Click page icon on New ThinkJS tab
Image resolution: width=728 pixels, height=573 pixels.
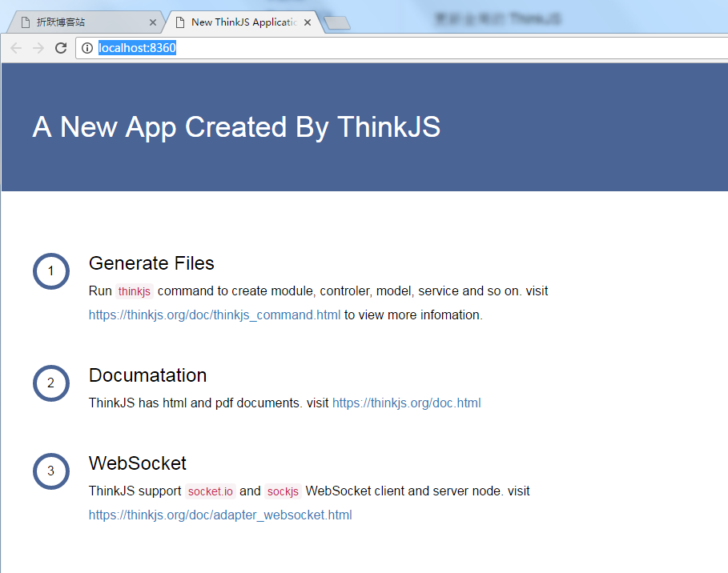[180, 22]
